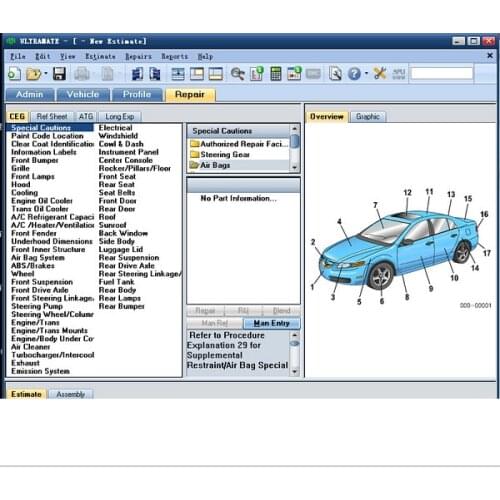This screenshot has width=500, height=500.
Task: Open the Repairs menu
Action: click(138, 56)
